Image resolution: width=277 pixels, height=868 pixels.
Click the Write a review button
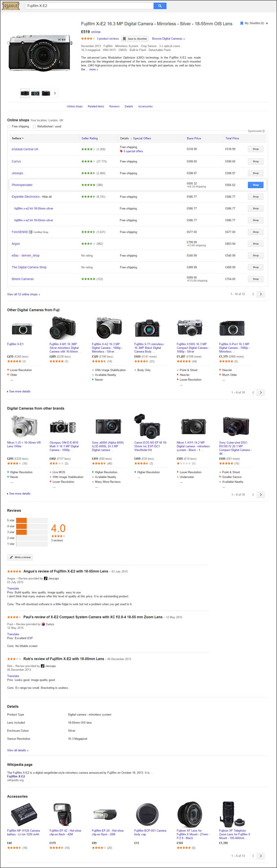point(20,557)
